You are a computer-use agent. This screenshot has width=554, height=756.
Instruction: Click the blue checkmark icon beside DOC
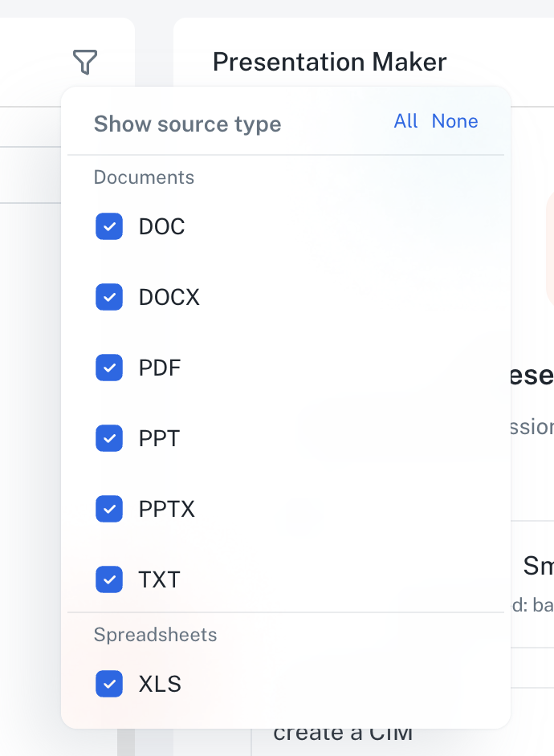pyautogui.click(x=109, y=226)
